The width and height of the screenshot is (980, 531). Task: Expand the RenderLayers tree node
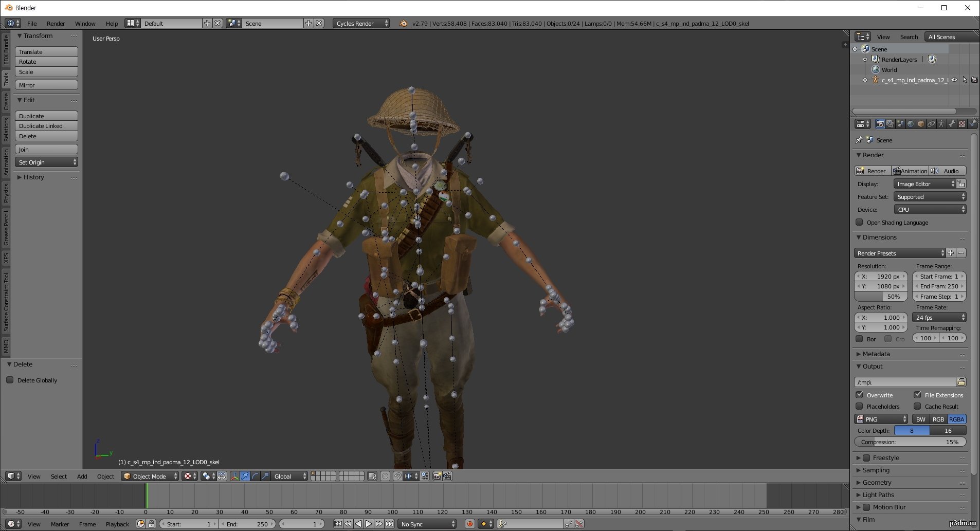pyautogui.click(x=865, y=60)
